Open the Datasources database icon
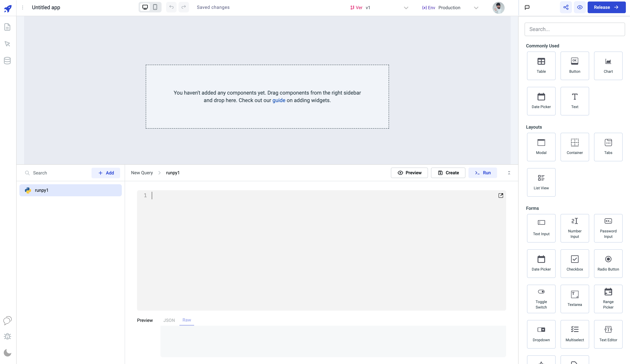The image size is (630, 364). [7, 60]
